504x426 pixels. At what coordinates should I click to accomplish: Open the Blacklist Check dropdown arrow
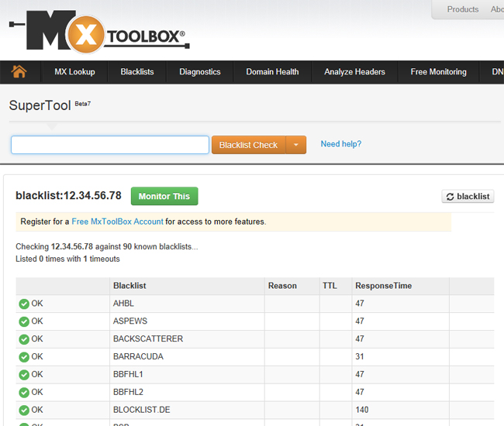tap(296, 145)
